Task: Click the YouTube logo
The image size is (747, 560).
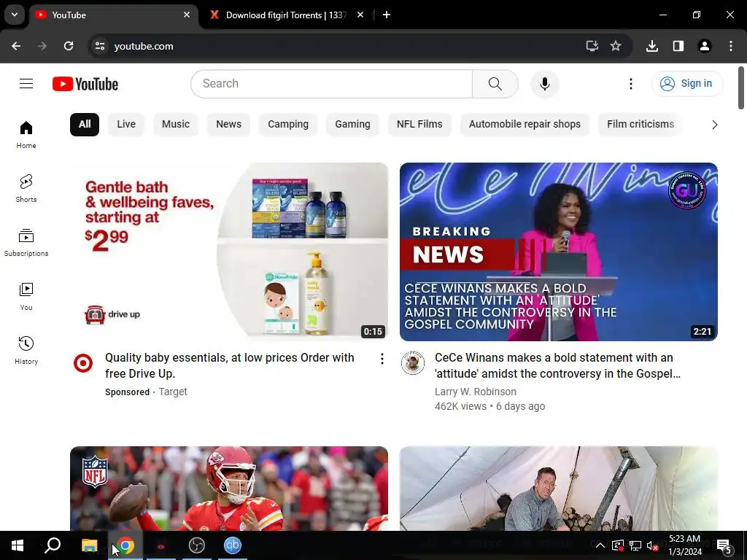Action: point(85,84)
